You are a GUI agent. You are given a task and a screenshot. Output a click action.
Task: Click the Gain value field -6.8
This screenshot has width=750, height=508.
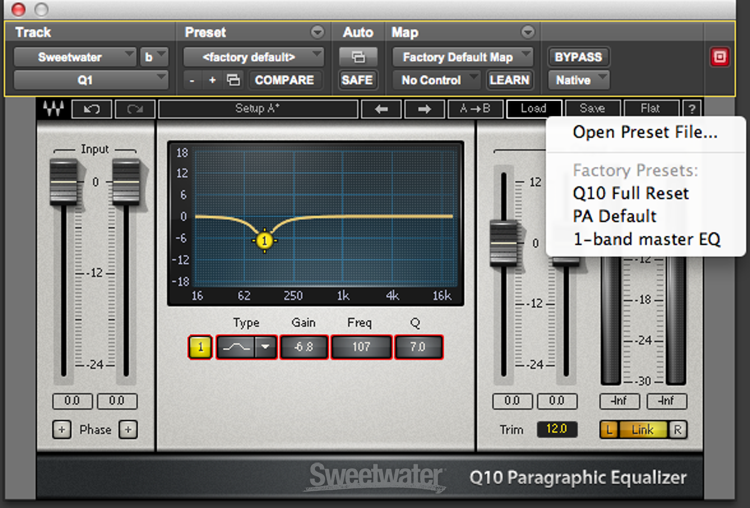304,347
